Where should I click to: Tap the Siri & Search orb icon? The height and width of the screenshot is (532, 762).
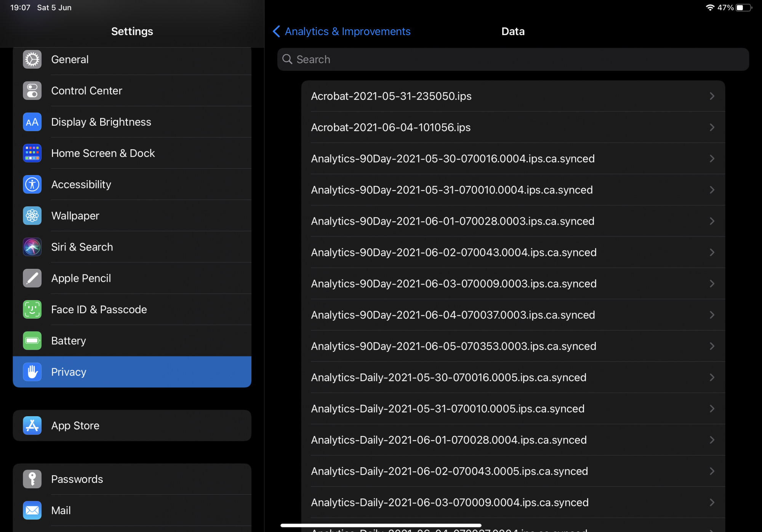[32, 247]
